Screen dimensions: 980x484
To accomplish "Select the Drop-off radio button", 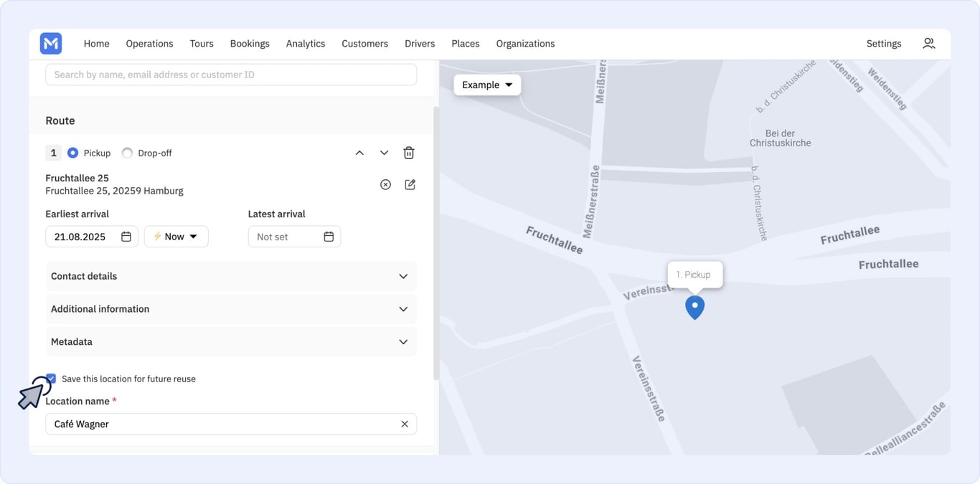I will pos(127,153).
